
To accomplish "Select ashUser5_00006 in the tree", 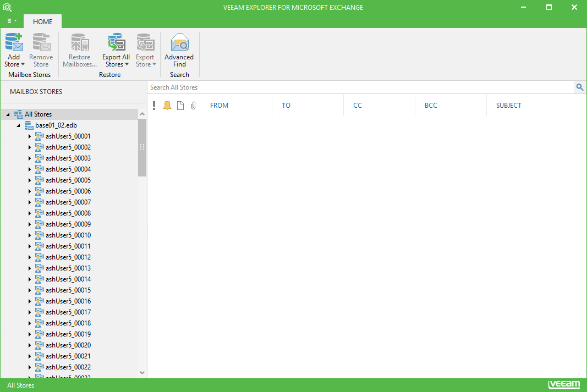I will pyautogui.click(x=68, y=191).
